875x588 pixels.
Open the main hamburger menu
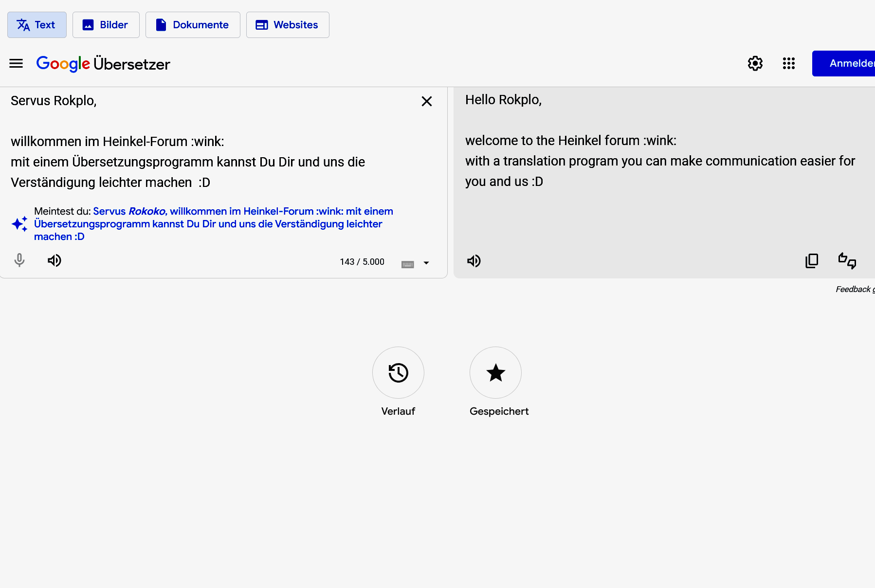point(16,63)
